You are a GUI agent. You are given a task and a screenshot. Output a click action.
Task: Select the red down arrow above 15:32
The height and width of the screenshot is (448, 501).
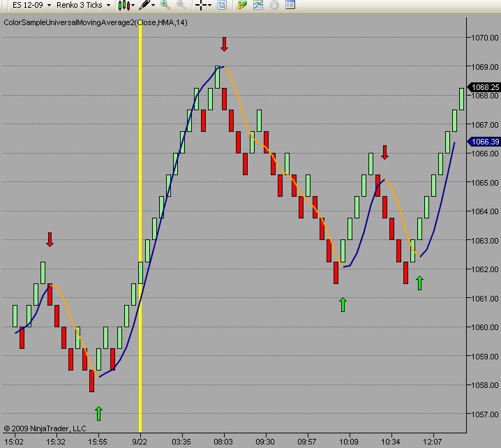click(x=50, y=239)
